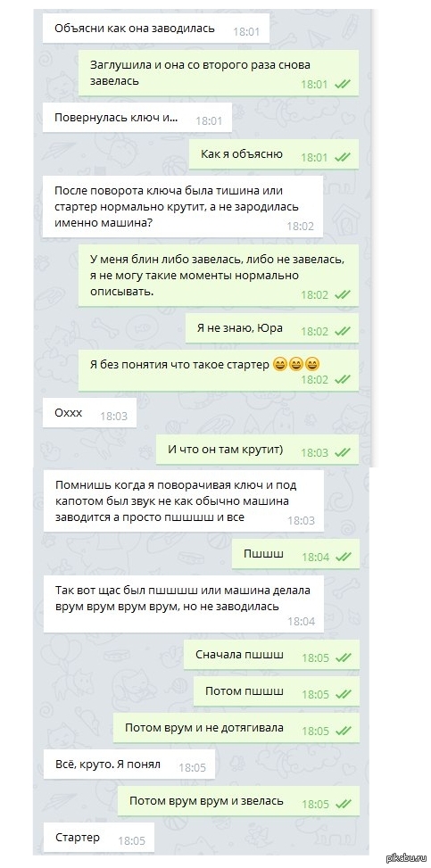The image size is (431, 868).
Task: Click the read checkmarks on 'Я не знаю, Юра'
Action: tap(343, 332)
